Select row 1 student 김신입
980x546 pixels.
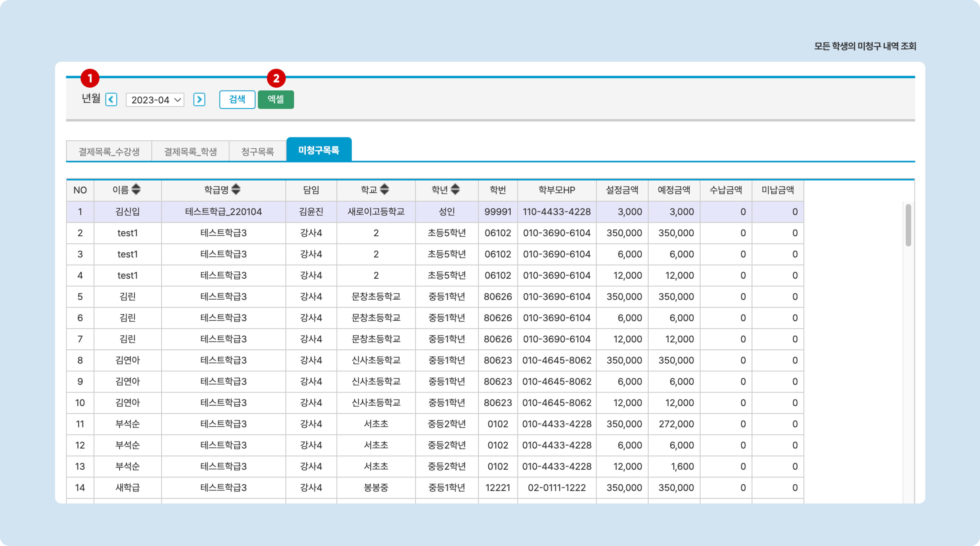click(127, 212)
